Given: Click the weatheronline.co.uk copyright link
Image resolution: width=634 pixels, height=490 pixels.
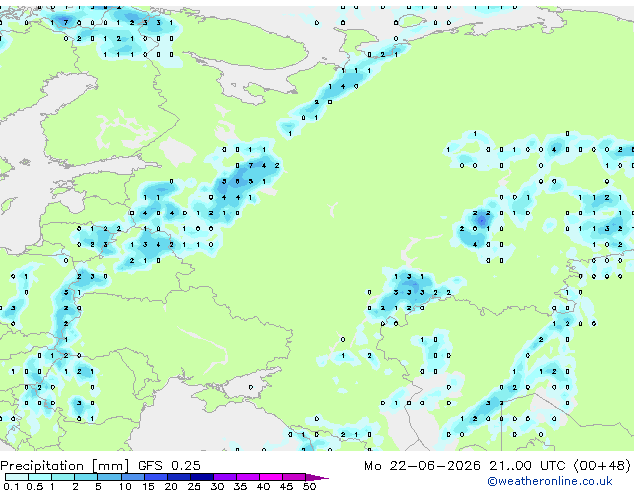Looking at the screenshot, I should click(x=550, y=481).
